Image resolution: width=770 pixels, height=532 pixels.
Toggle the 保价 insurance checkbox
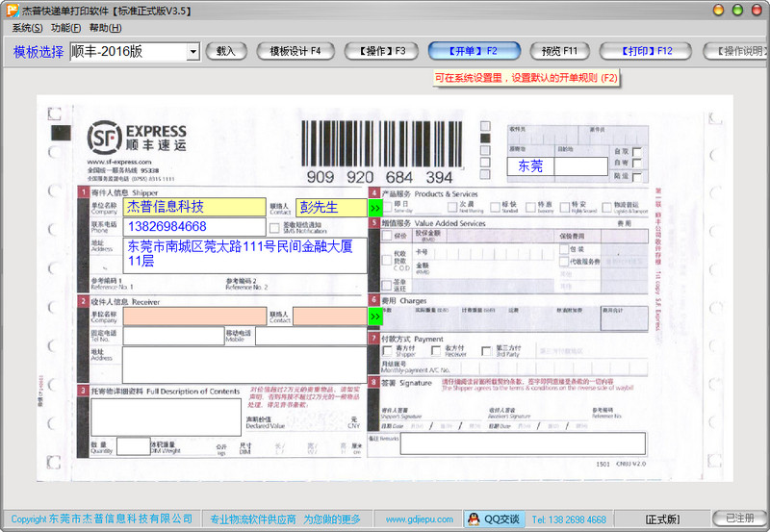[x=387, y=236]
